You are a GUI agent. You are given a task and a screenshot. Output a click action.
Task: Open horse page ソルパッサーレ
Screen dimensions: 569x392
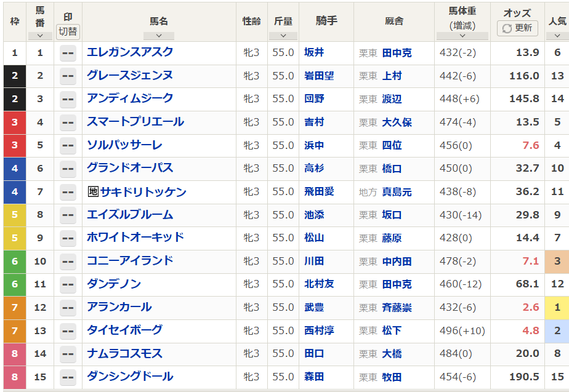(124, 145)
